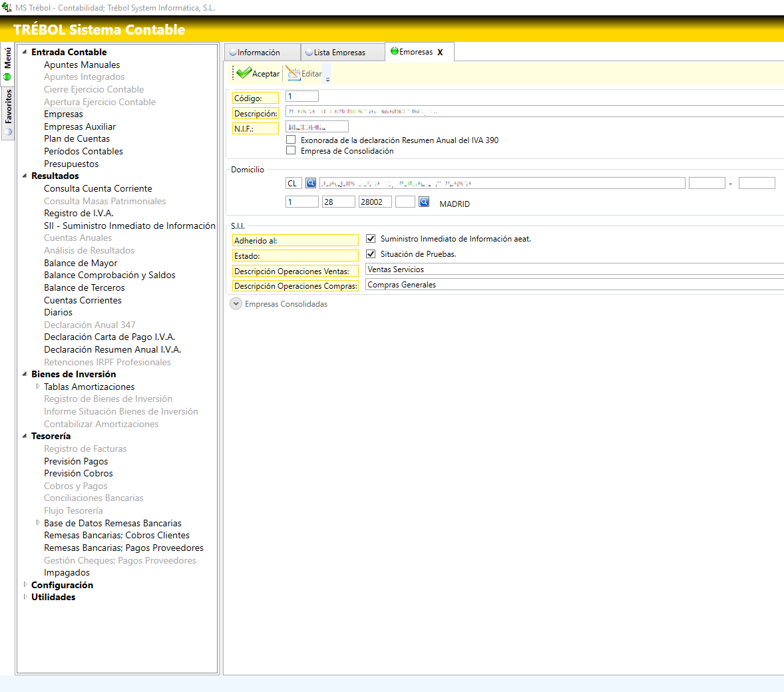Click the Editar pencil icon
The width and height of the screenshot is (784, 692).
pyautogui.click(x=293, y=73)
